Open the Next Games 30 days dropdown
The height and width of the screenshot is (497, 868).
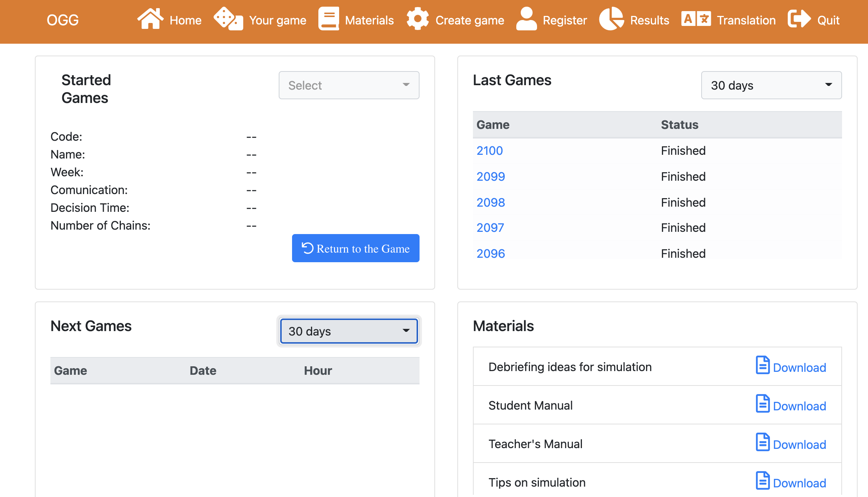coord(349,331)
